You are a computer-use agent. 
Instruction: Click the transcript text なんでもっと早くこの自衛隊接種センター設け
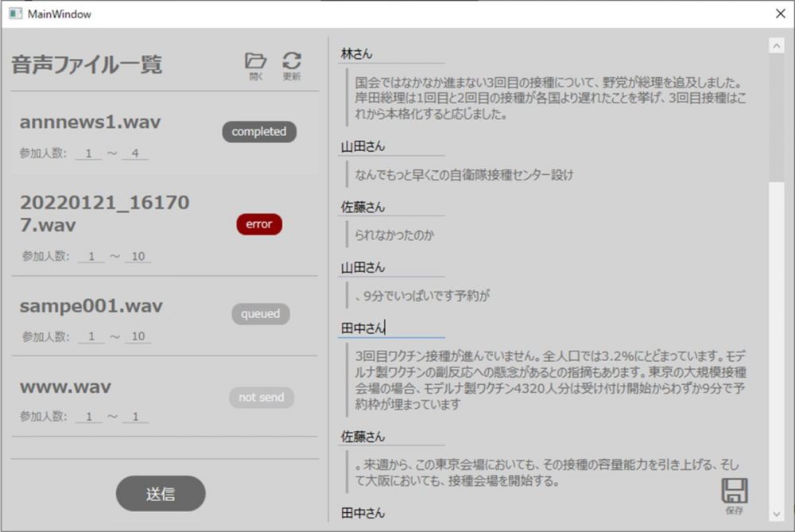464,175
